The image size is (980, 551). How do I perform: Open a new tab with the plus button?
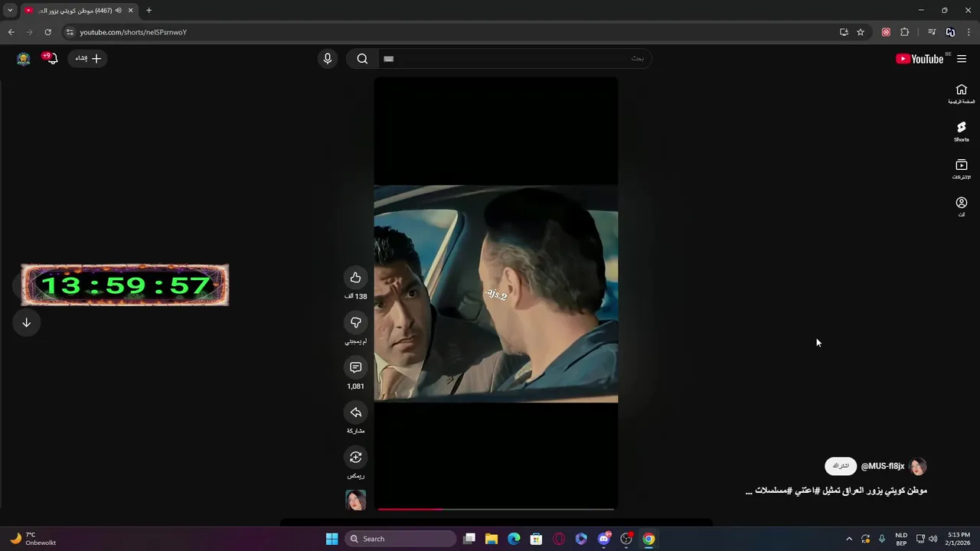[149, 11]
